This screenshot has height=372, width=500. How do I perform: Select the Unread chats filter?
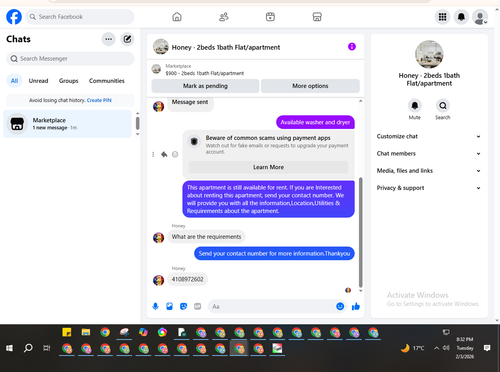click(38, 81)
